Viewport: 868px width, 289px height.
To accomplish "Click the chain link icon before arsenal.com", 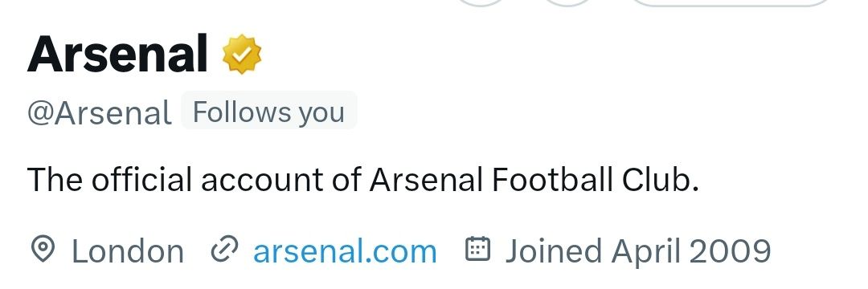I will coord(224,249).
